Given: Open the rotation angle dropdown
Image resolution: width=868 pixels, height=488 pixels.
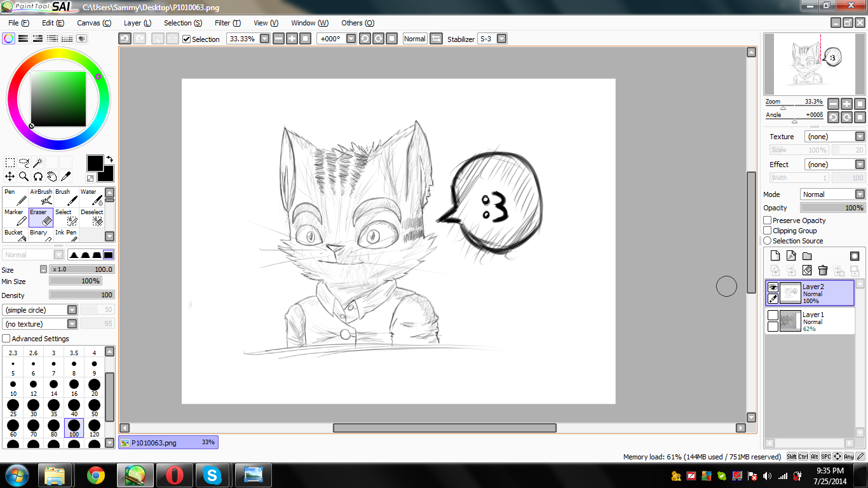Looking at the screenshot, I should [351, 39].
